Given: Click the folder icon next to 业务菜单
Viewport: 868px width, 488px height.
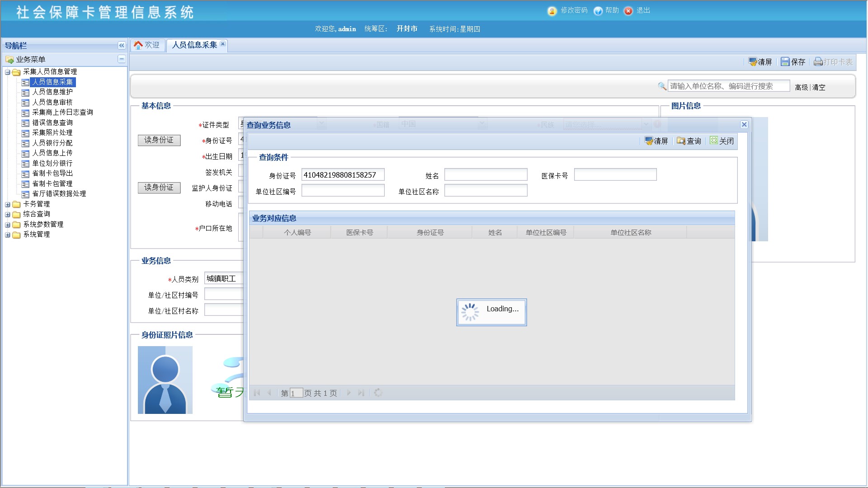Looking at the screenshot, I should pos(9,60).
